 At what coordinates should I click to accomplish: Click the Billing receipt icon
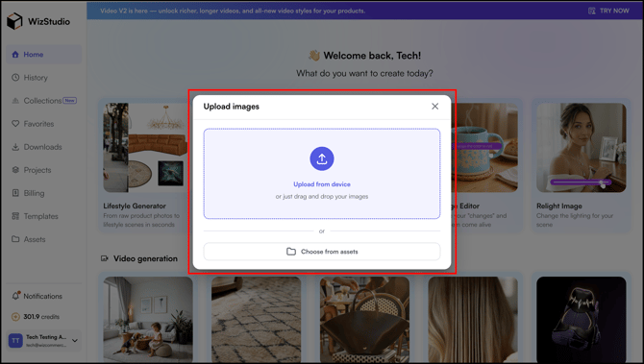(15, 193)
